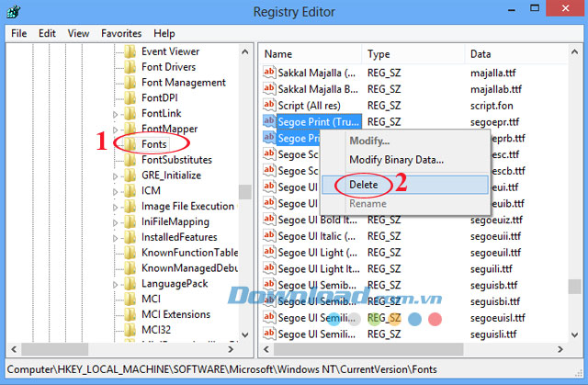The image size is (588, 385).
Task: Click the Event Viewer folder icon
Action: tap(130, 51)
